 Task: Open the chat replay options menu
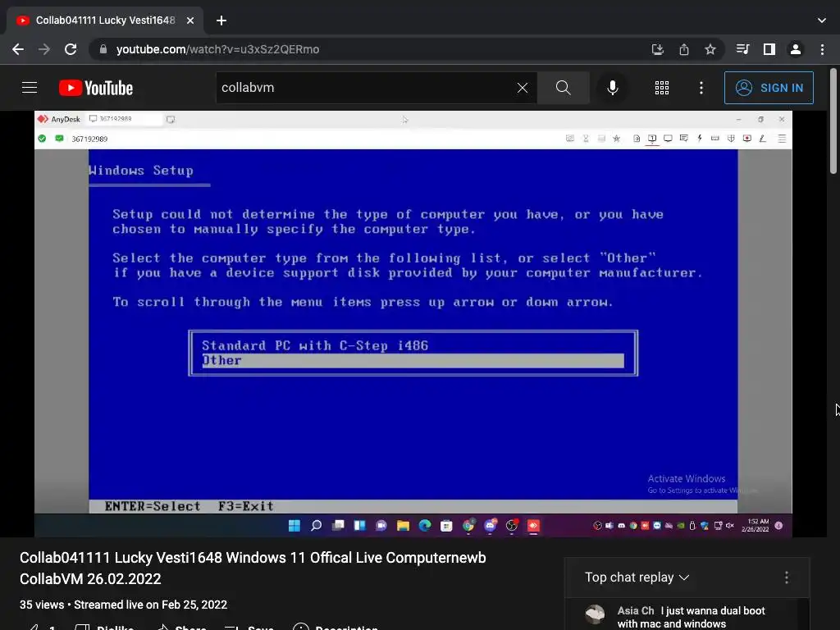[x=787, y=577]
